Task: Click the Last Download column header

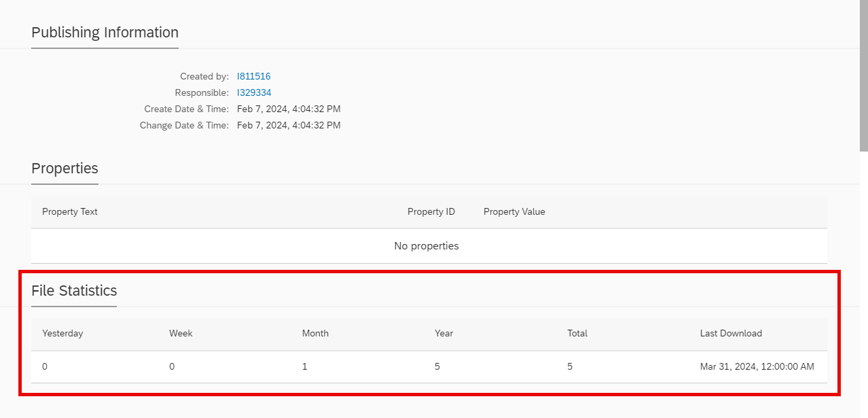Action: click(731, 333)
